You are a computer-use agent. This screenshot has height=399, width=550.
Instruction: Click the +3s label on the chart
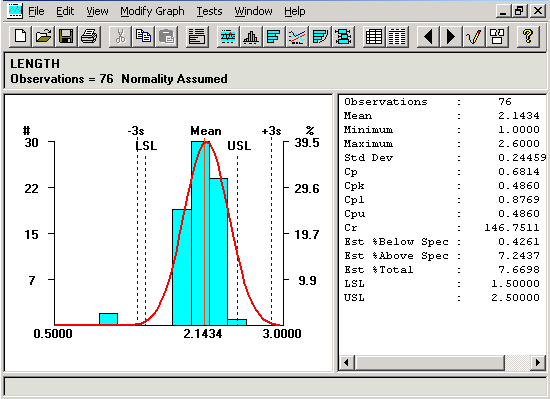(x=271, y=131)
